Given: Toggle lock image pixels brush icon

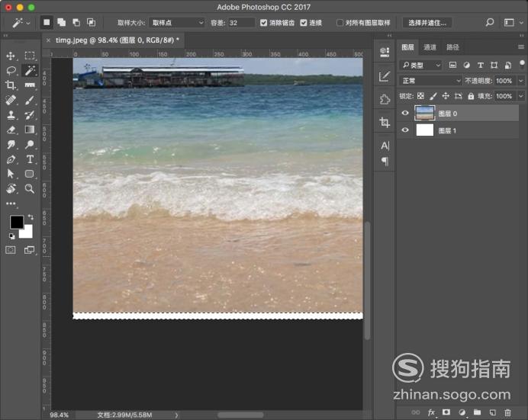Looking at the screenshot, I should [x=433, y=96].
